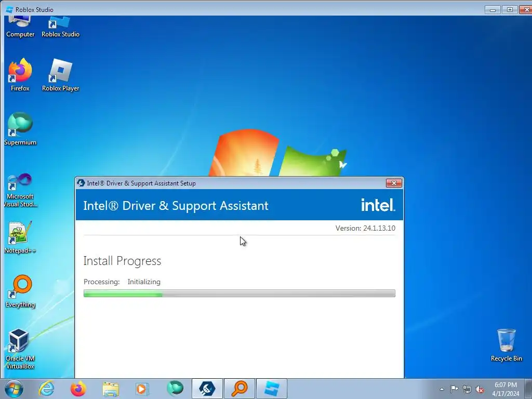The width and height of the screenshot is (532, 399).
Task: Select the Supermium desktop shortcut
Action: 20,129
